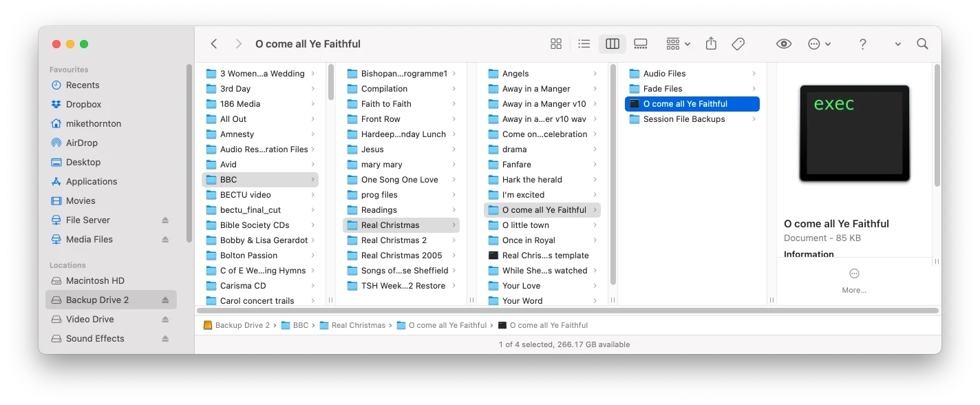Select the drama folder
The image size is (980, 405).
point(542,149)
